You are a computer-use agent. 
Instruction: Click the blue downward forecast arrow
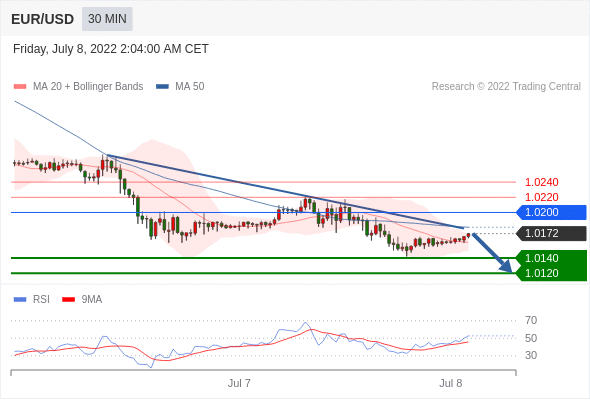click(492, 253)
